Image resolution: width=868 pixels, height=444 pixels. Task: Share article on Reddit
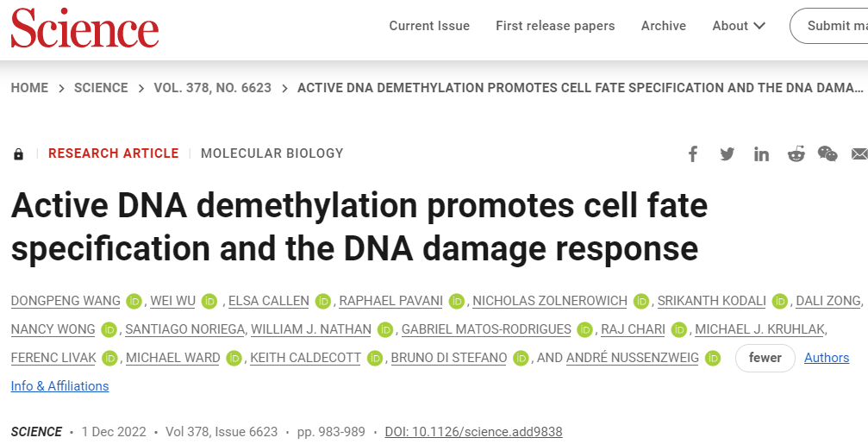click(x=796, y=154)
